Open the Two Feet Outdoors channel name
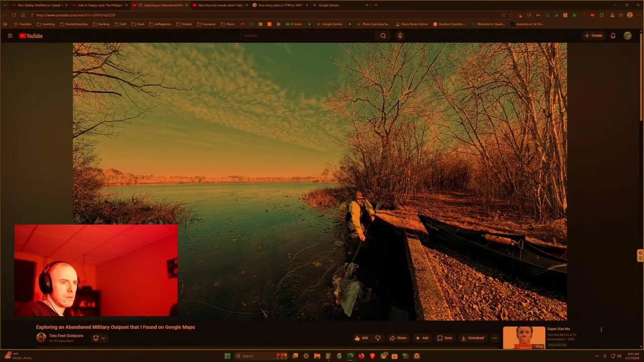The width and height of the screenshot is (644, 362). [x=66, y=336]
